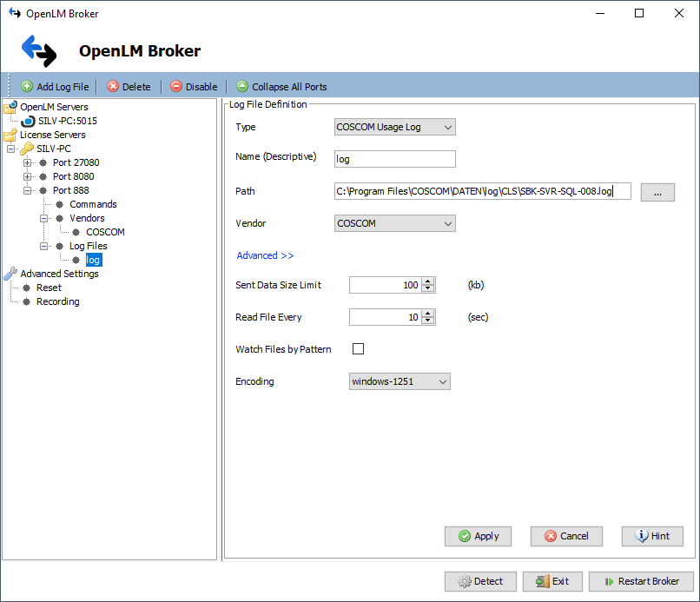Expand the Port 27080 tree node

(x=28, y=162)
